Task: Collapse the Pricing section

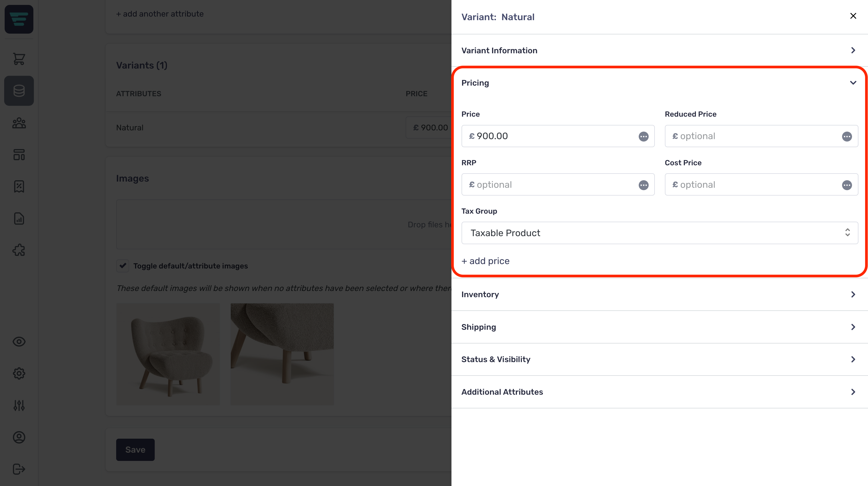Action: tap(659, 83)
